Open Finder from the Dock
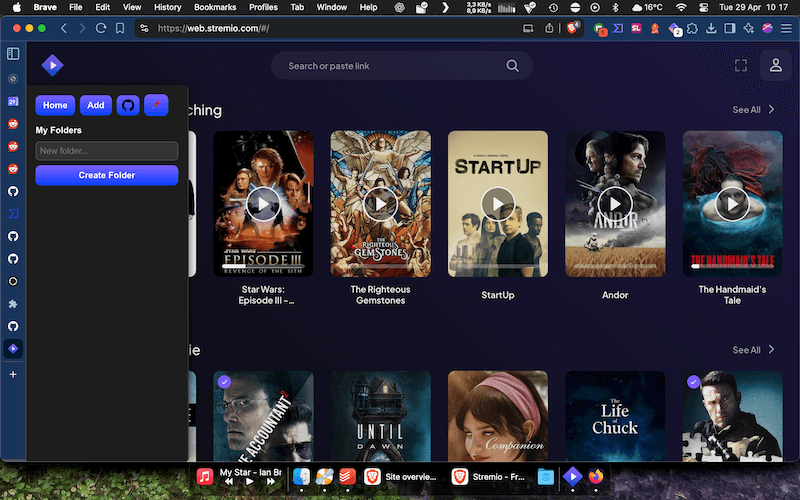 [301, 477]
